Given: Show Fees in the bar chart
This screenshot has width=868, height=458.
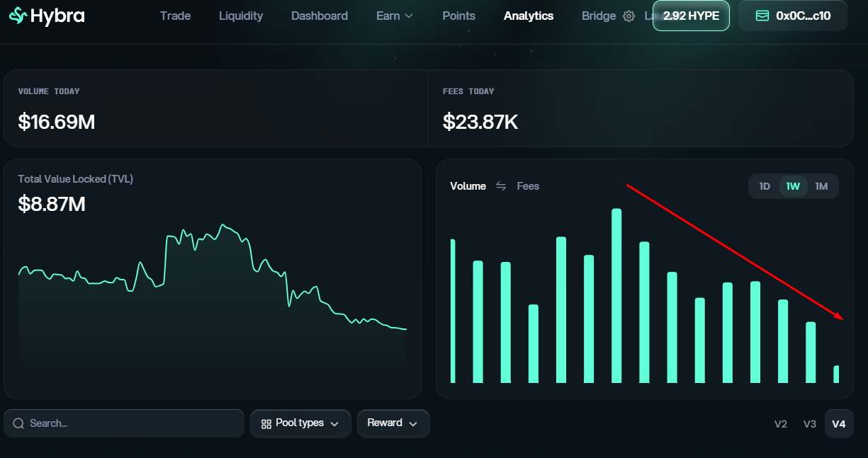Looking at the screenshot, I should [x=528, y=186].
